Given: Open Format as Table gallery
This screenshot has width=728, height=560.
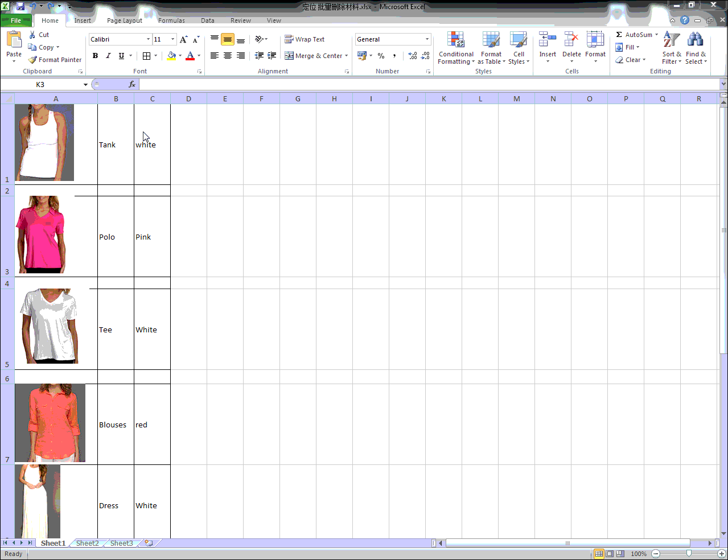Looking at the screenshot, I should coord(491,48).
